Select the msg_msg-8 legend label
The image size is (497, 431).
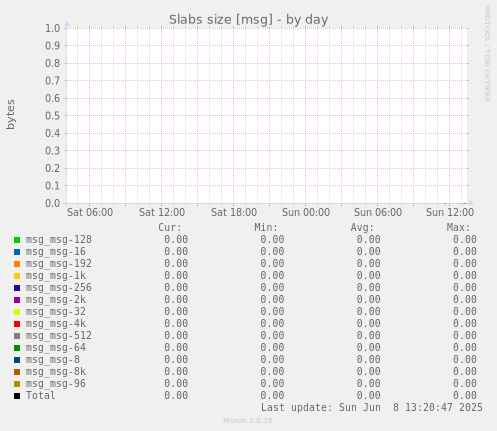coord(53,360)
